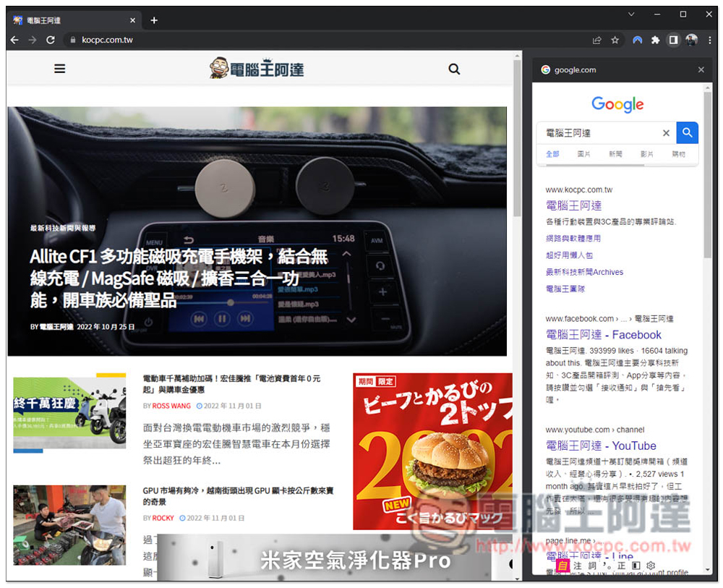Viewport: 723px width, 588px height.
Task: Open the Allite CF1 headline article
Action: 179,278
